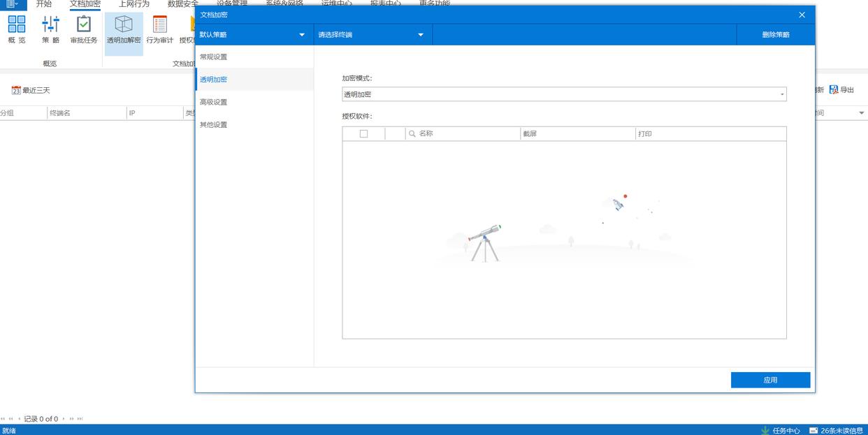868x435 pixels.
Task: Click the search icon in 名称 column
Action: 412,133
